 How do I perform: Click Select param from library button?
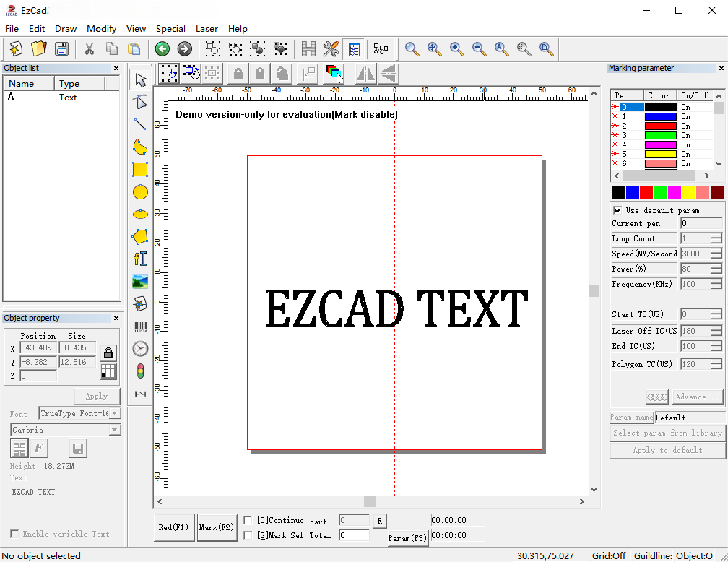tap(667, 433)
